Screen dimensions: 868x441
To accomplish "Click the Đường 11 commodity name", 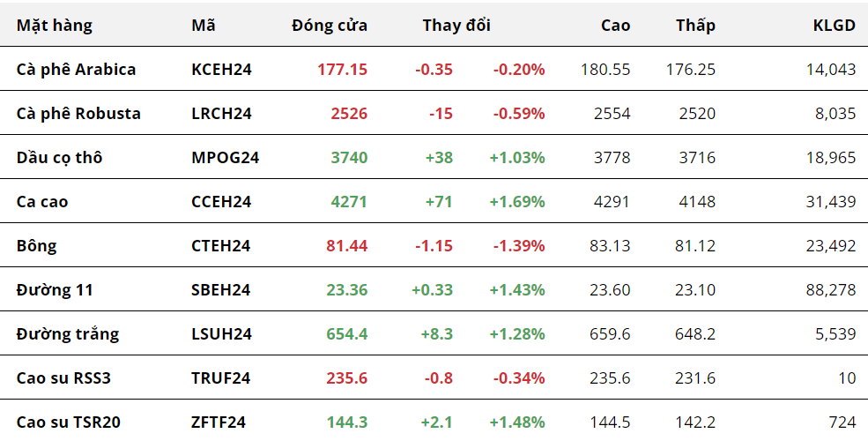I will (x=55, y=290).
